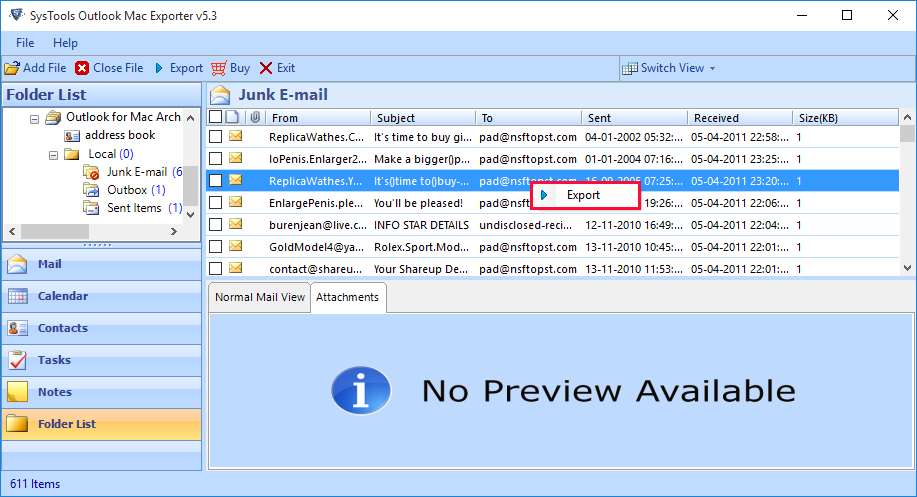Check the highlighted ReplicaWathes.Y... email checkbox
This screenshot has height=497, width=917.
pyautogui.click(x=216, y=181)
